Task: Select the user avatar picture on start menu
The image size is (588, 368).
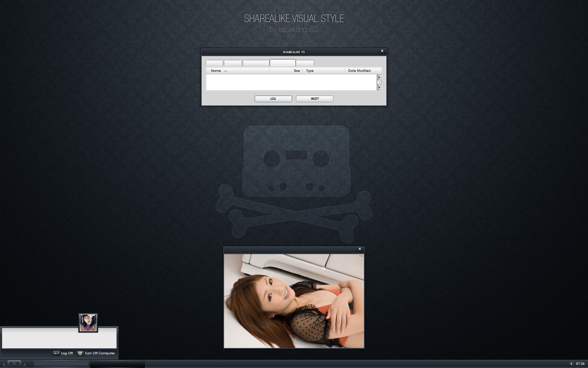Action: point(88,323)
